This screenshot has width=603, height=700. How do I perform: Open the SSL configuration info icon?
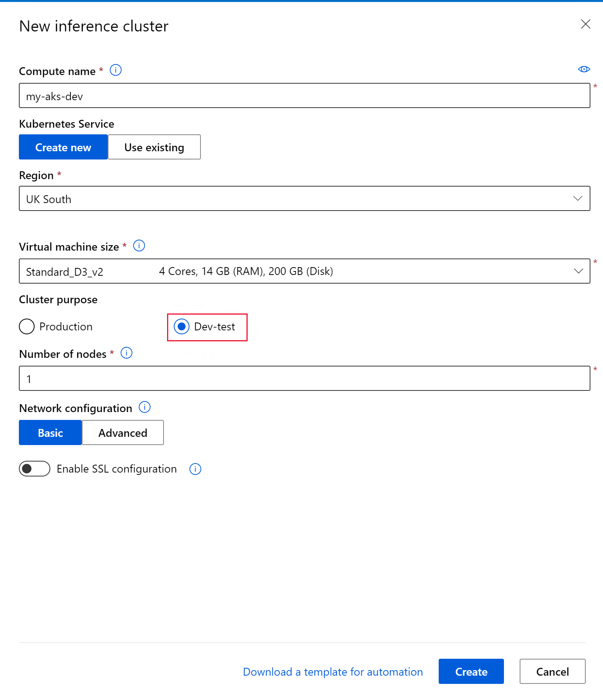pos(195,469)
